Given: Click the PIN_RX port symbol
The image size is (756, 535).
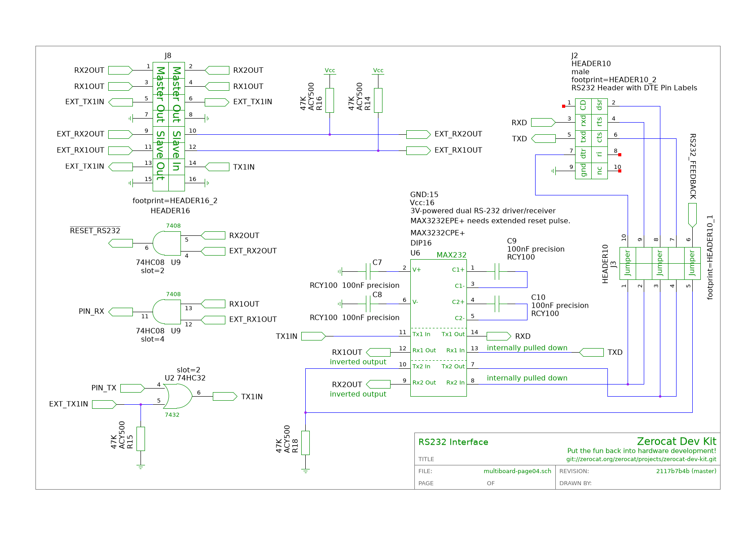Looking at the screenshot, I should point(121,312).
